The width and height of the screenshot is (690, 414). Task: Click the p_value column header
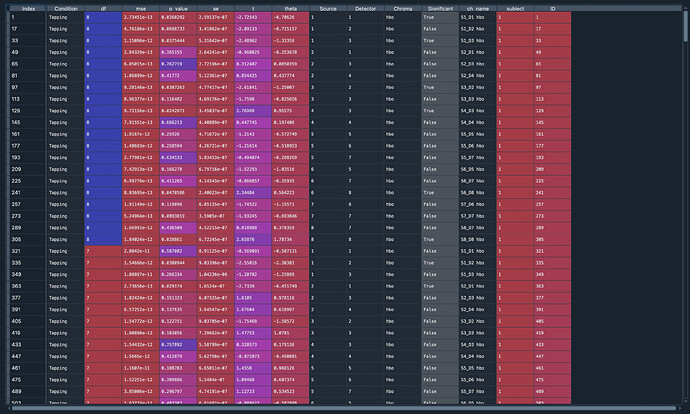178,8
